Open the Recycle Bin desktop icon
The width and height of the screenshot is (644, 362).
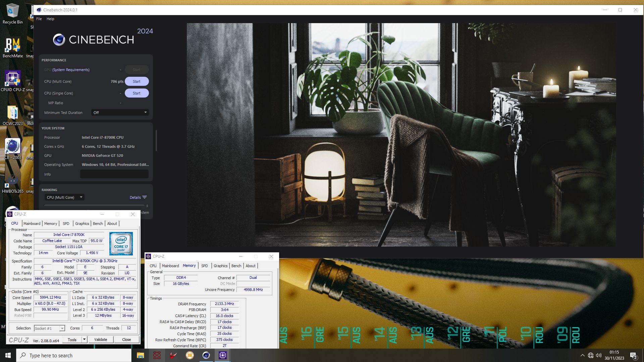tap(13, 13)
